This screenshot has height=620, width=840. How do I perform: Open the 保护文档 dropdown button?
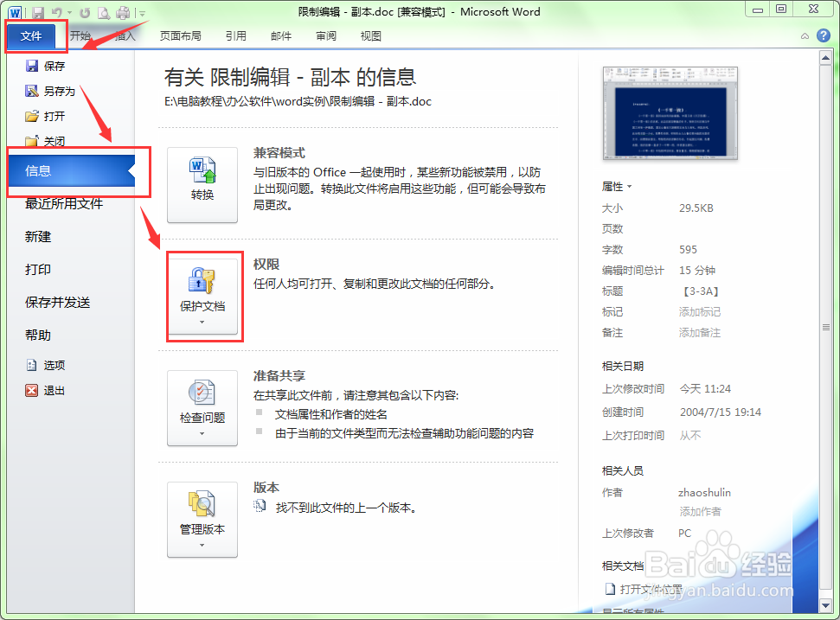(202, 296)
